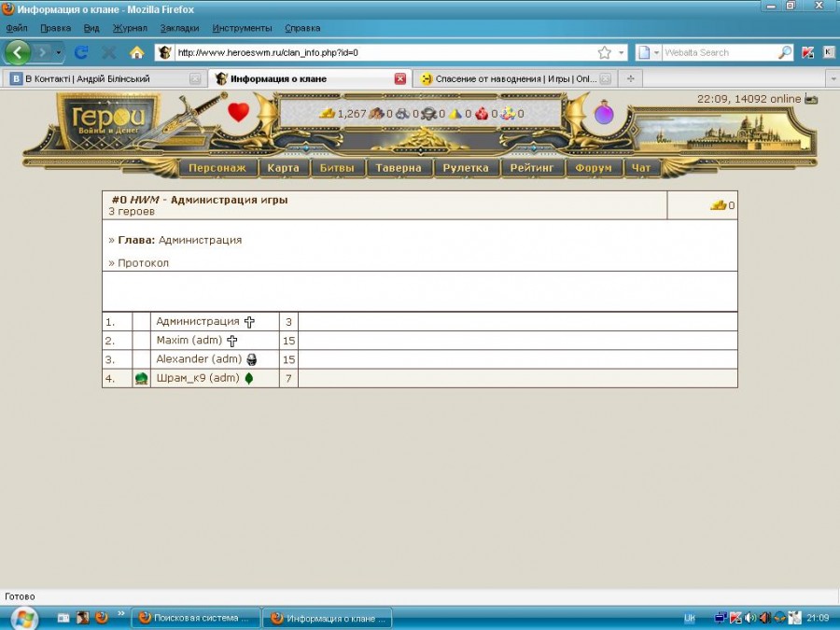Viewport: 840px width, 630px height.
Task: Click the ore resource icon
Action: (403, 114)
